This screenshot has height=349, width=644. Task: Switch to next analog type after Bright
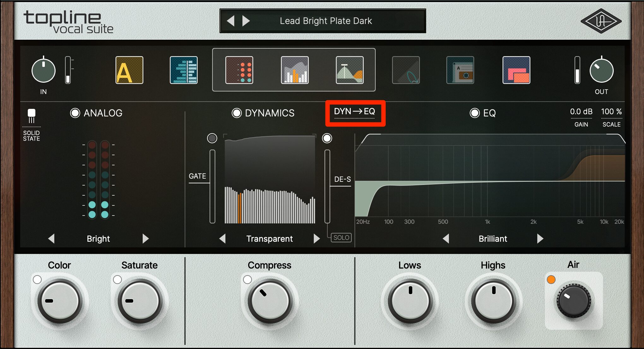click(146, 239)
